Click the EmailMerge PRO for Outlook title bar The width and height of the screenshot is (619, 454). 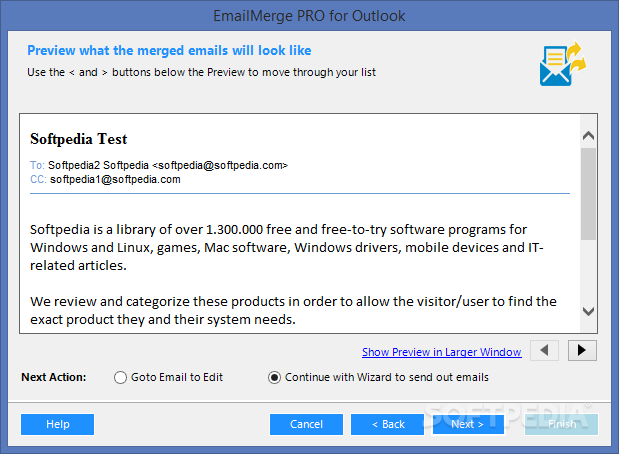[x=309, y=16]
